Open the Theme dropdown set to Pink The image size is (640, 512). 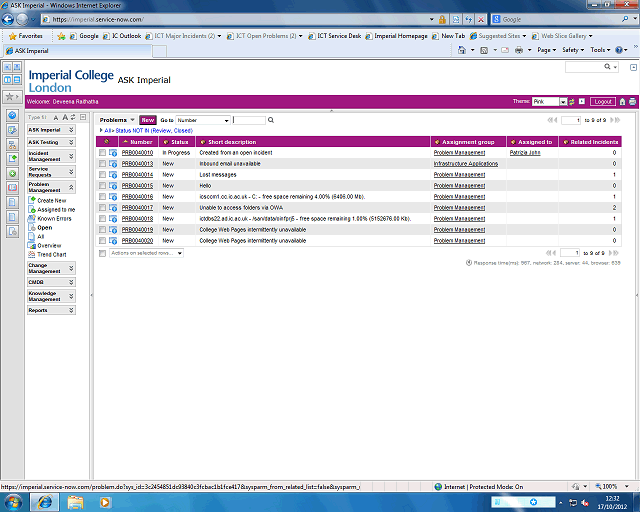tap(549, 101)
